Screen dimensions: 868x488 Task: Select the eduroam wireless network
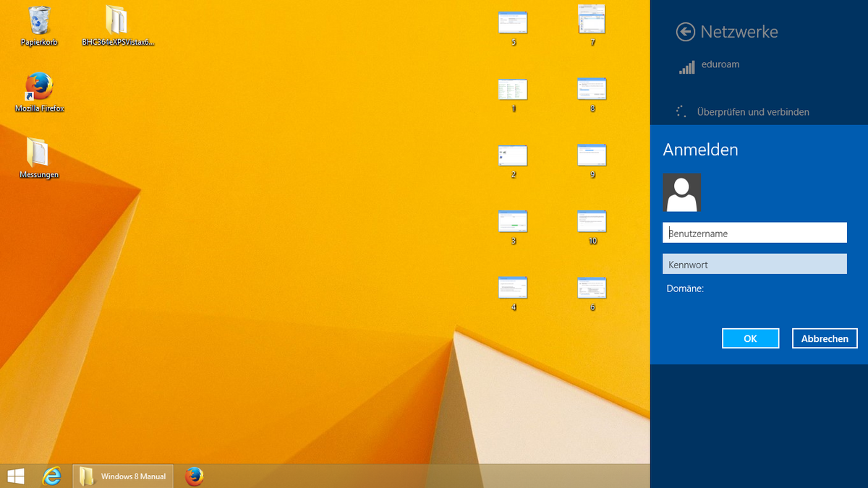720,65
